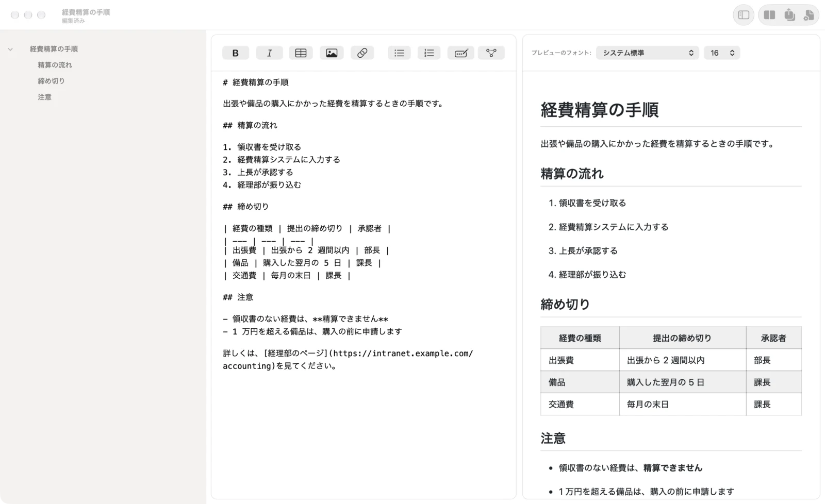Jump to 精算の流れ in the sidebar

coord(55,65)
